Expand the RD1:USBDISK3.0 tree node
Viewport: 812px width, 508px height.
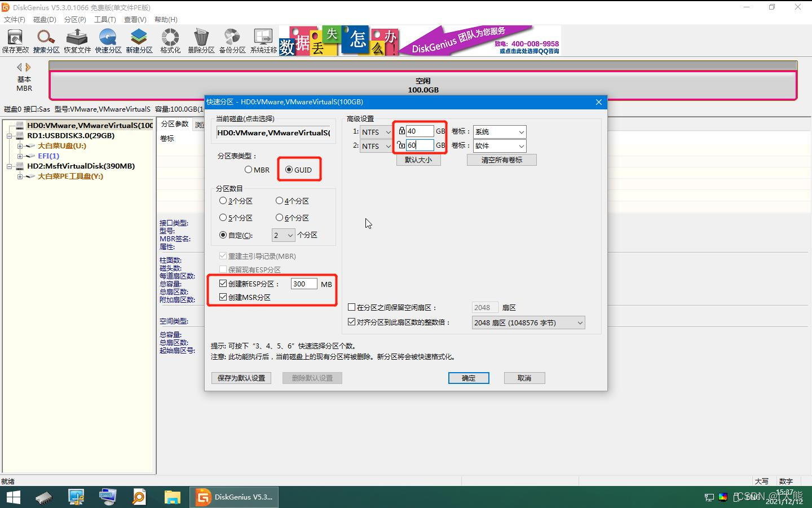10,136
